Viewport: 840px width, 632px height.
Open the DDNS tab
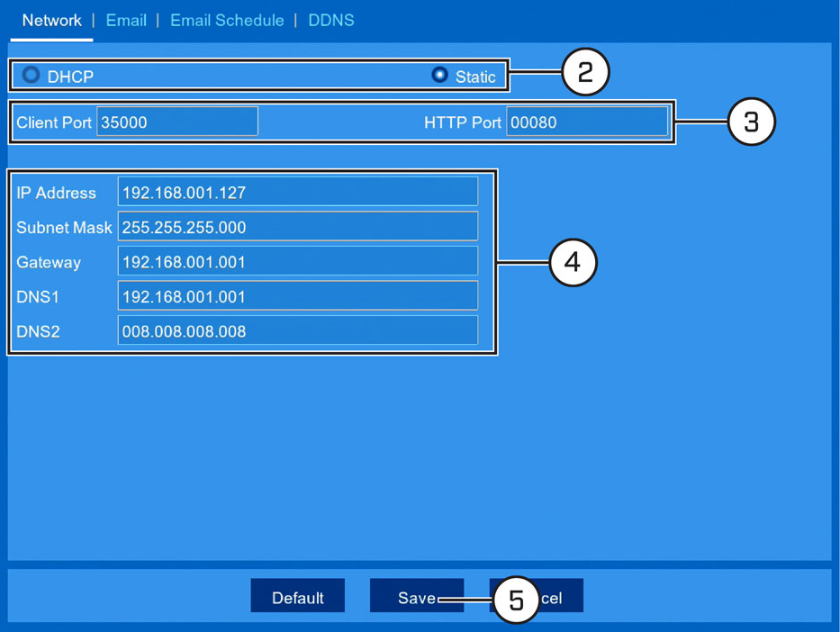[331, 21]
